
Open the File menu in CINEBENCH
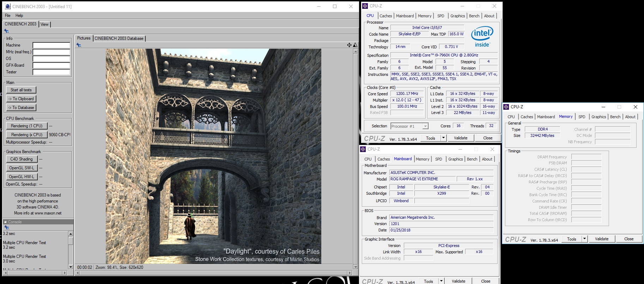click(x=8, y=16)
